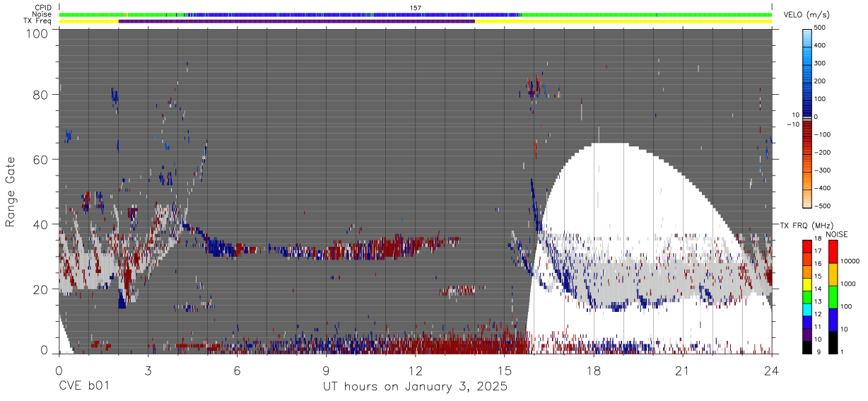Click the Range Gate y-axis title
868x401 pixels.
point(11,192)
